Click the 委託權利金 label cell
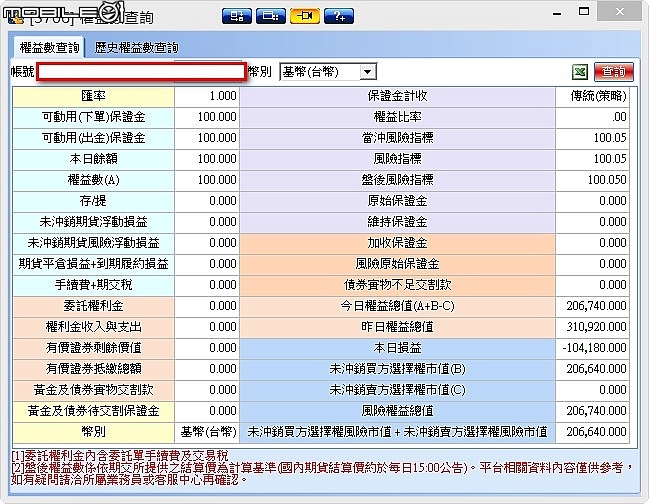 click(x=94, y=306)
